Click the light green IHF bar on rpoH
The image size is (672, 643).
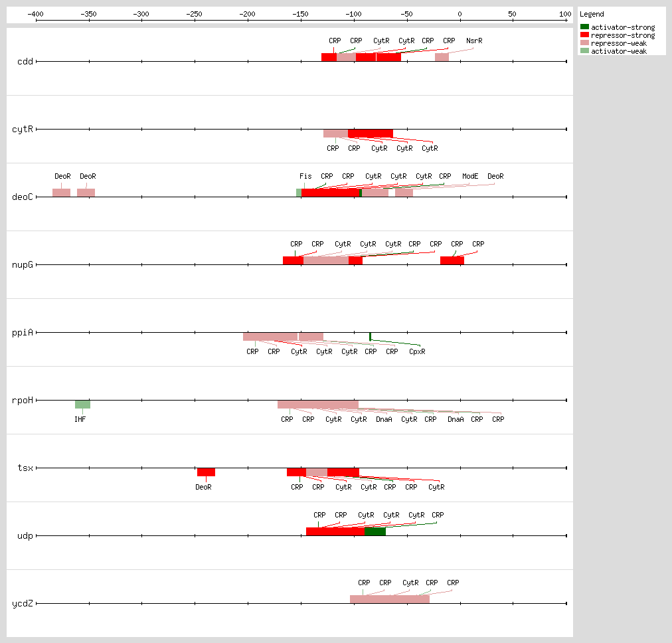point(83,405)
